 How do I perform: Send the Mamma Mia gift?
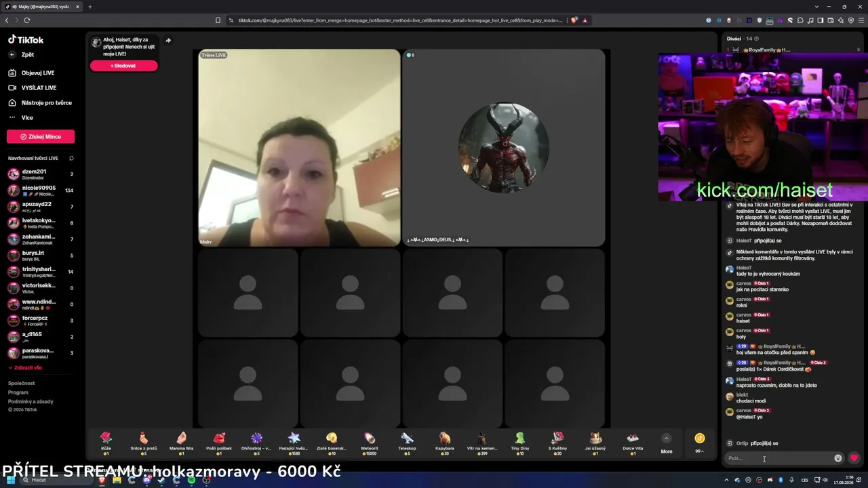pyautogui.click(x=181, y=442)
